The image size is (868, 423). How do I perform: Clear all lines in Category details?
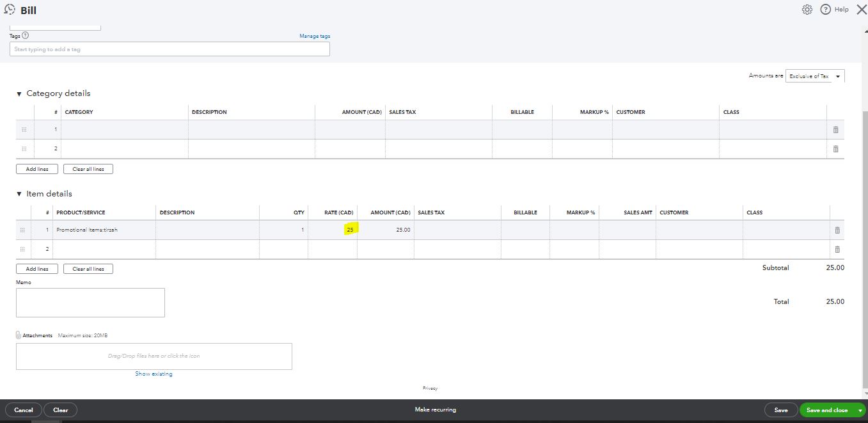88,169
